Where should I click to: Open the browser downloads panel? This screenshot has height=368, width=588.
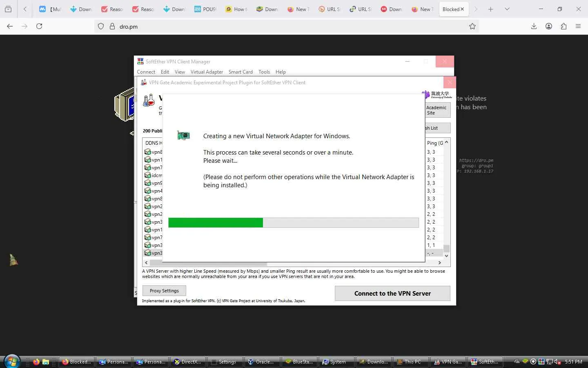click(x=534, y=26)
